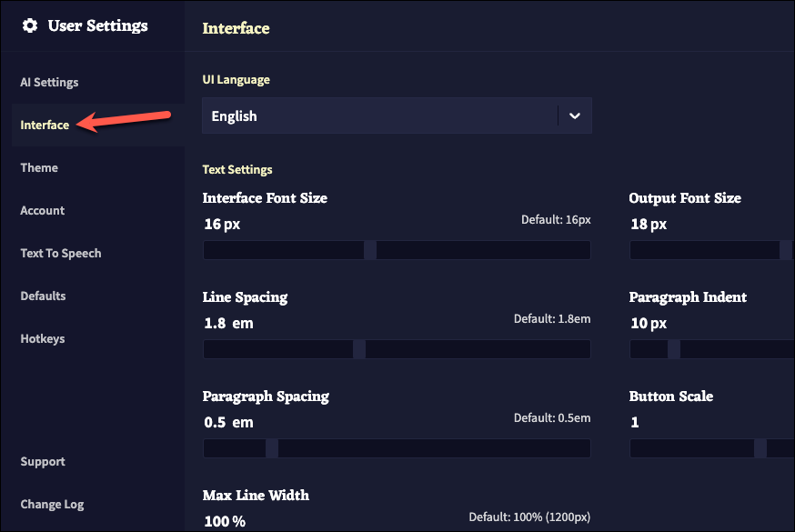Open the AI Settings tab
The height and width of the screenshot is (532, 795).
click(x=49, y=82)
